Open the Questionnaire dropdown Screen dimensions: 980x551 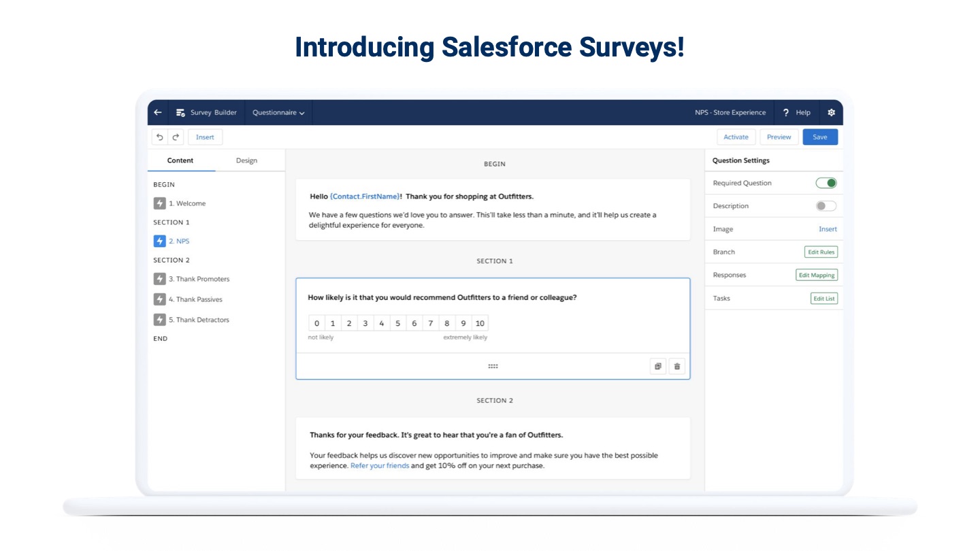[x=278, y=113]
